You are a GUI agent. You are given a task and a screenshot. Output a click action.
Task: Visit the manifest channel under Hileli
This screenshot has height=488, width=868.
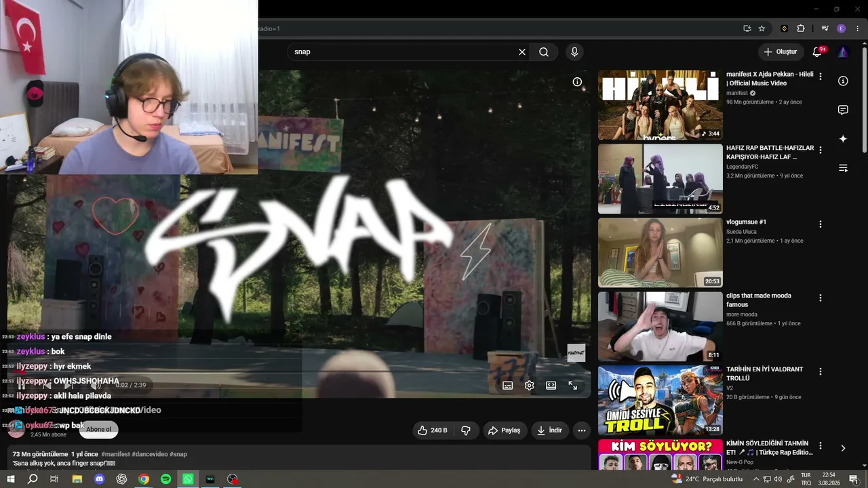[737, 93]
